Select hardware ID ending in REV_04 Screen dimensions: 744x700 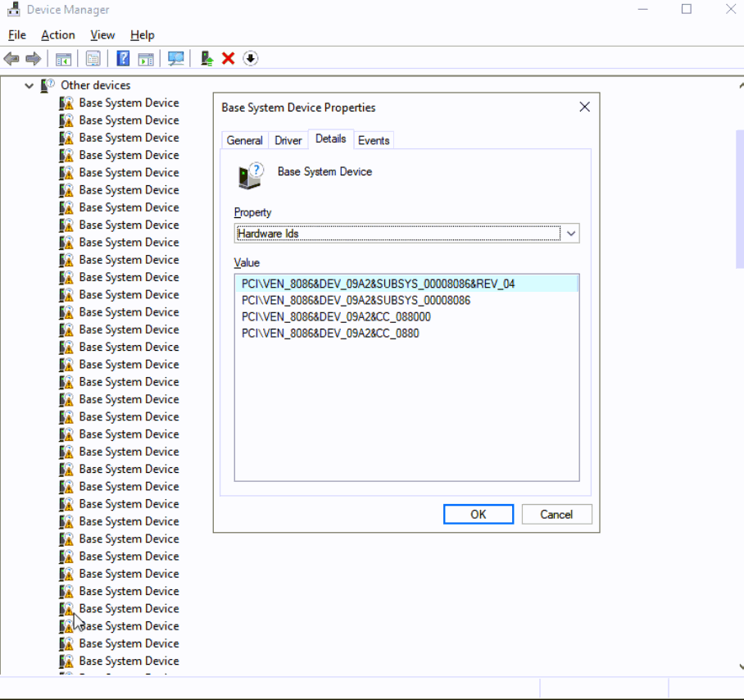coord(406,284)
